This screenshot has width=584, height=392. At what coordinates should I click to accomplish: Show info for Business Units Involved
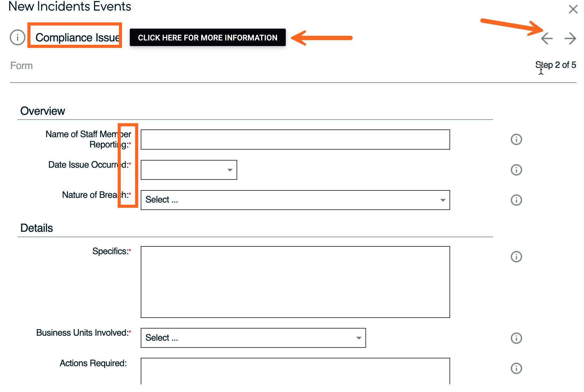coord(516,338)
